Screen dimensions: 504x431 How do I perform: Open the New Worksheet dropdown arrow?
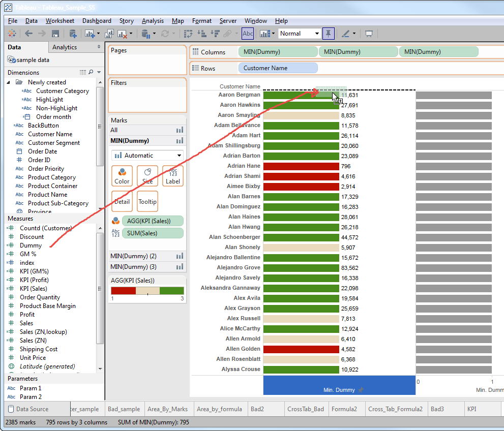(x=98, y=34)
